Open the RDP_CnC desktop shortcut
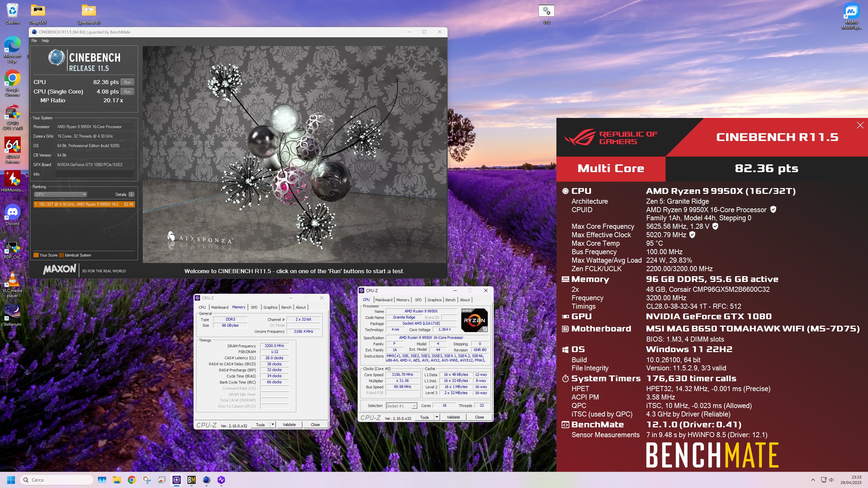The image size is (868, 488). [13, 248]
